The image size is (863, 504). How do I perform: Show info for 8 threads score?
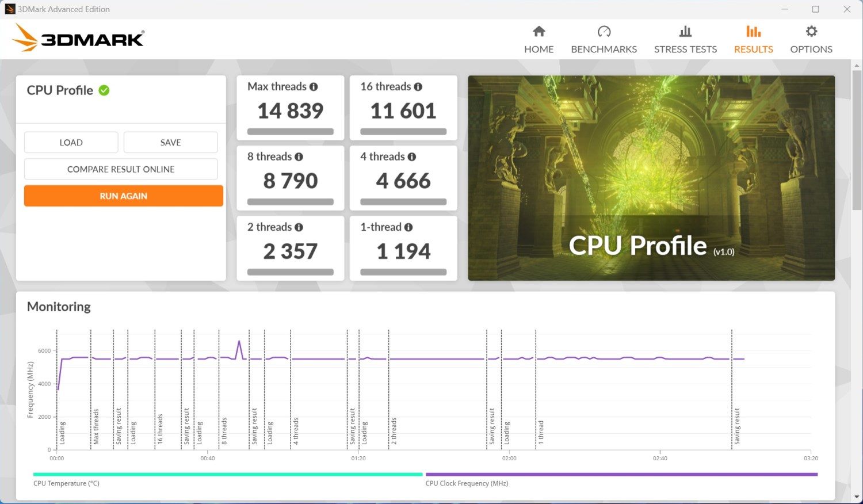coord(299,157)
